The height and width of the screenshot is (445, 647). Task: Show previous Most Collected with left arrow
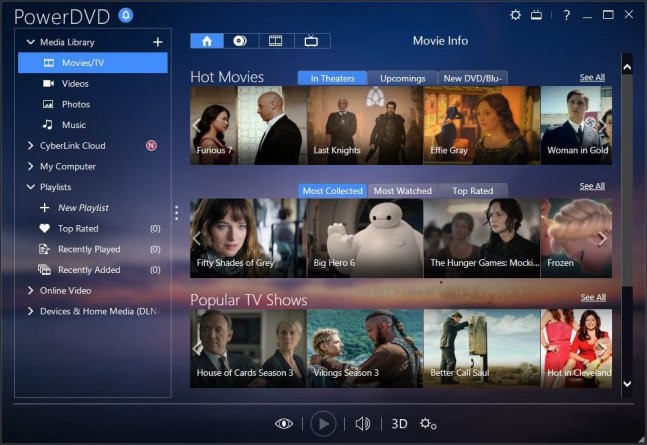pyautogui.click(x=196, y=238)
